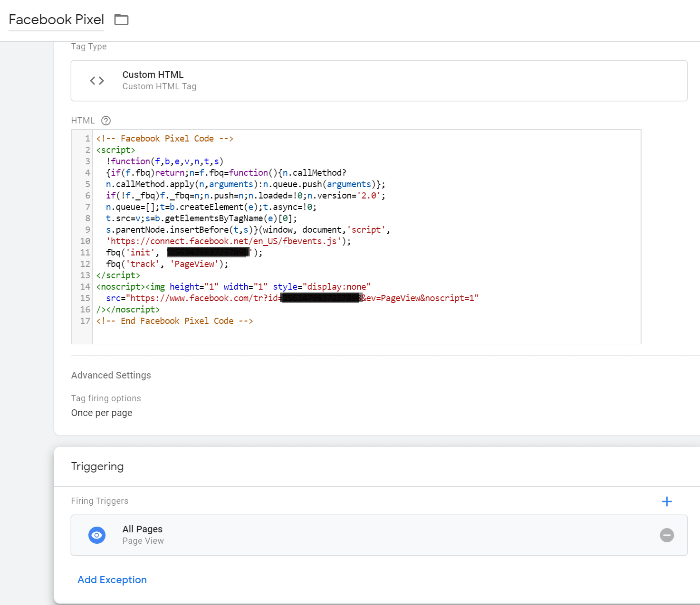The image size is (700, 605).
Task: Click the Add Exception link
Action: tap(112, 580)
